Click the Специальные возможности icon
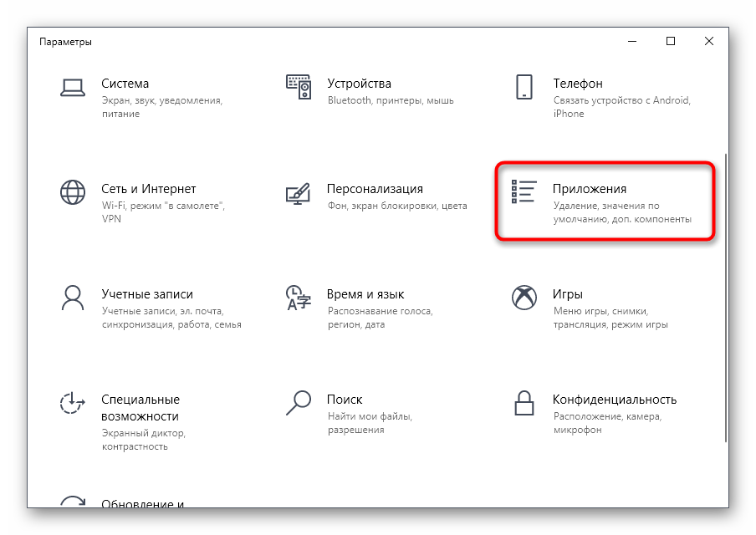The image size is (756, 535). 73,402
